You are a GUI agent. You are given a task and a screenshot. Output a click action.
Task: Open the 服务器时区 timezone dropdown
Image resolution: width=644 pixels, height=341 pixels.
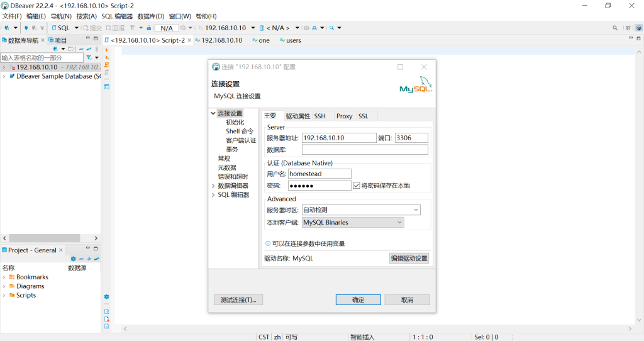361,210
